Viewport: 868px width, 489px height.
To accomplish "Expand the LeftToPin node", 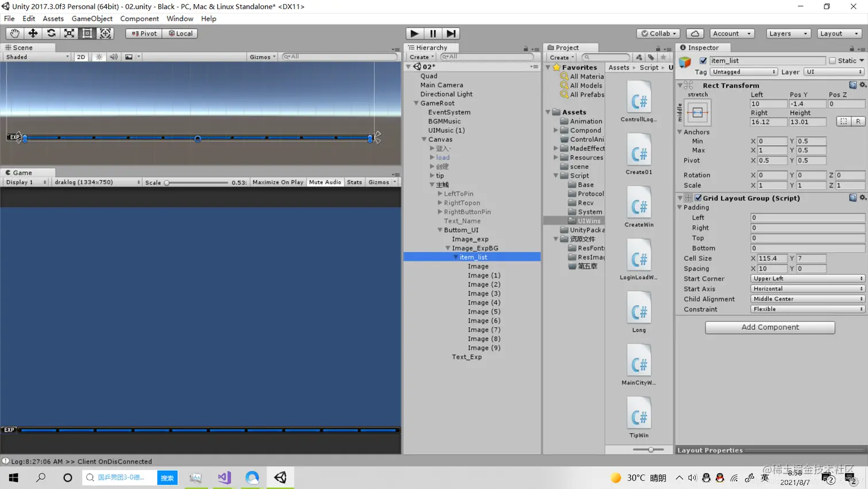I will 440,194.
